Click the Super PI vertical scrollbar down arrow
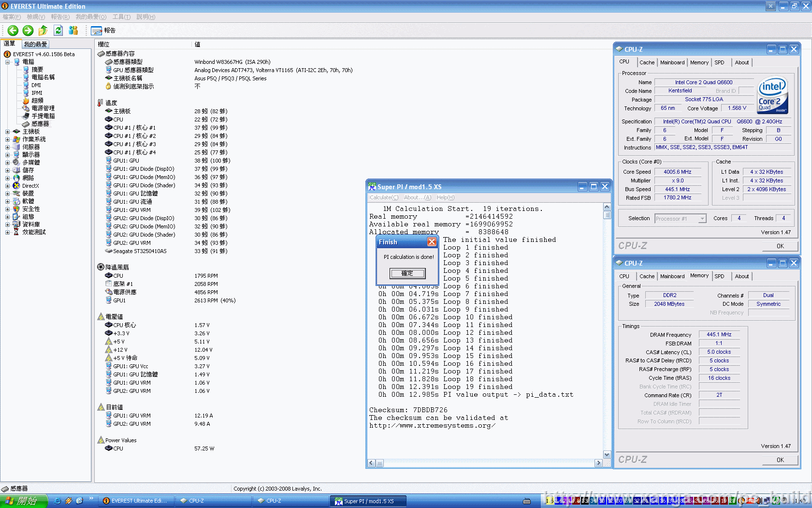812x508 pixels. click(607, 454)
